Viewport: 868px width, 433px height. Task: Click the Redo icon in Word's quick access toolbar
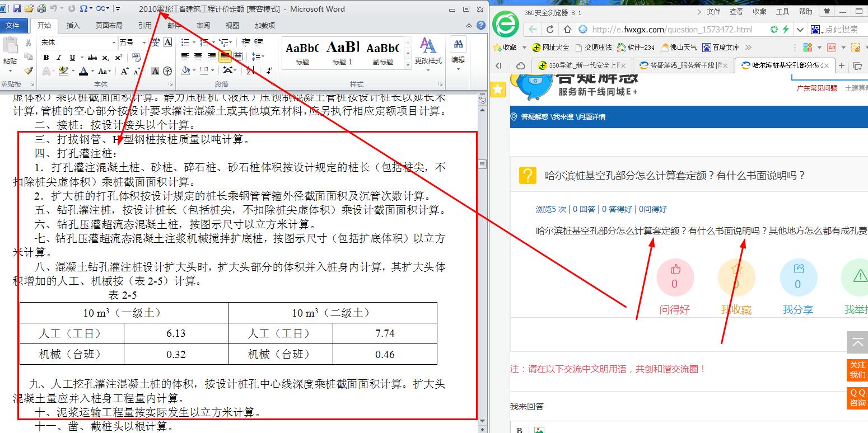click(x=71, y=9)
